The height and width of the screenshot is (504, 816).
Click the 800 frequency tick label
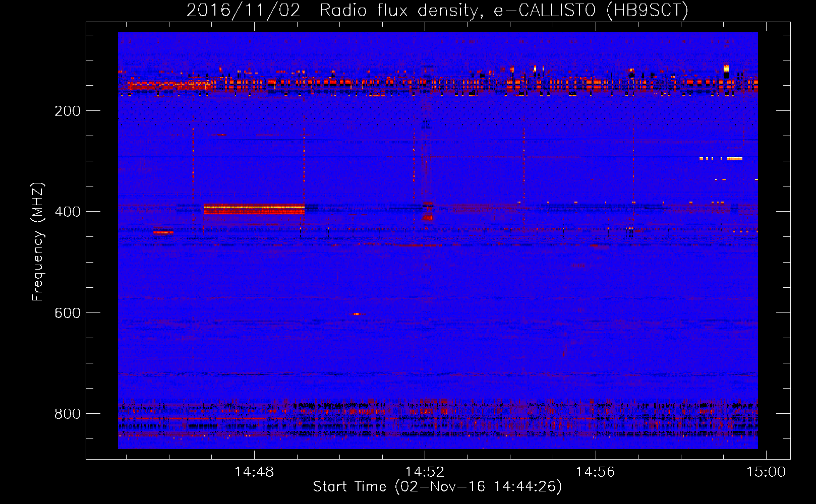67,414
